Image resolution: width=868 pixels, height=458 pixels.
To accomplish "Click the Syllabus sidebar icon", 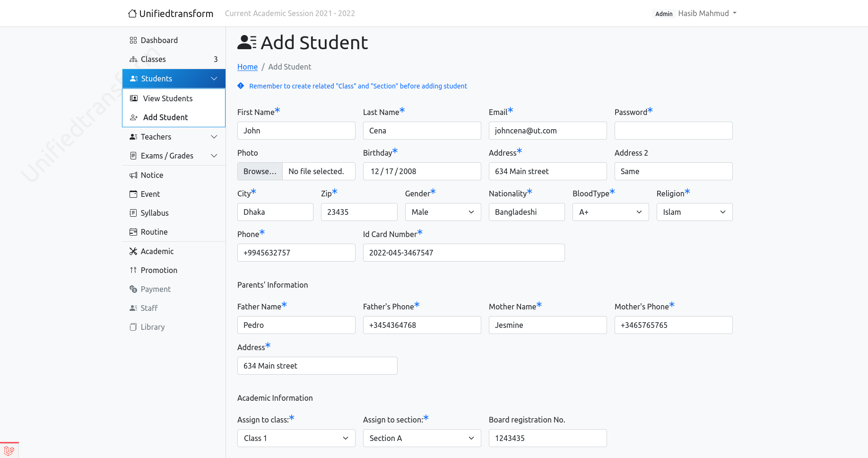I will 133,213.
